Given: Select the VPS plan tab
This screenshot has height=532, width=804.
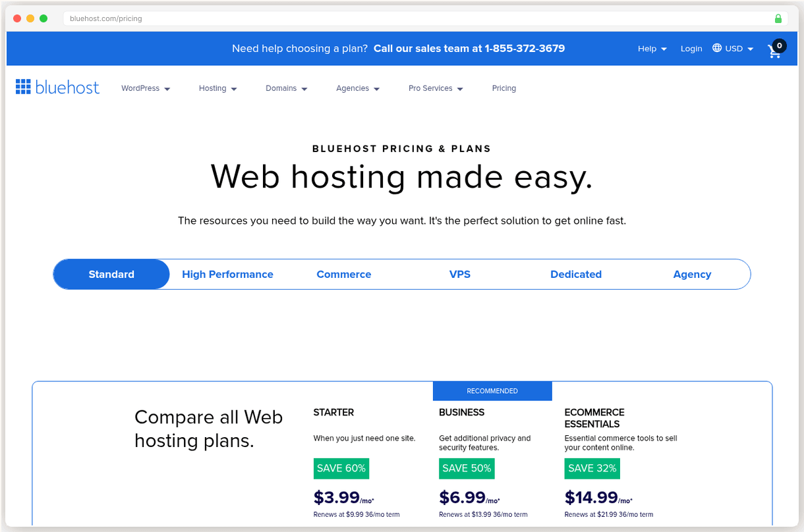Looking at the screenshot, I should [x=460, y=274].
